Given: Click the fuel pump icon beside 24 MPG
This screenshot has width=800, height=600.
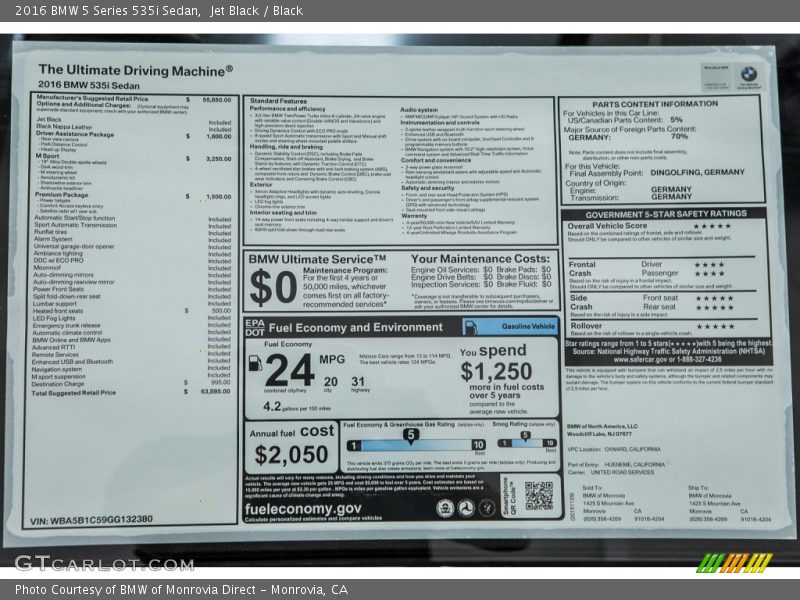Looking at the screenshot, I should point(255,363).
